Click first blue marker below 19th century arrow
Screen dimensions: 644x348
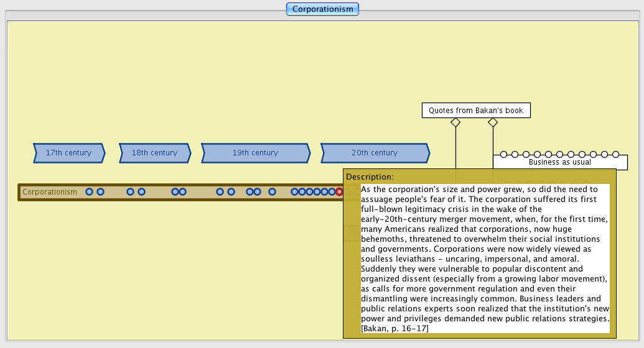pyautogui.click(x=220, y=192)
